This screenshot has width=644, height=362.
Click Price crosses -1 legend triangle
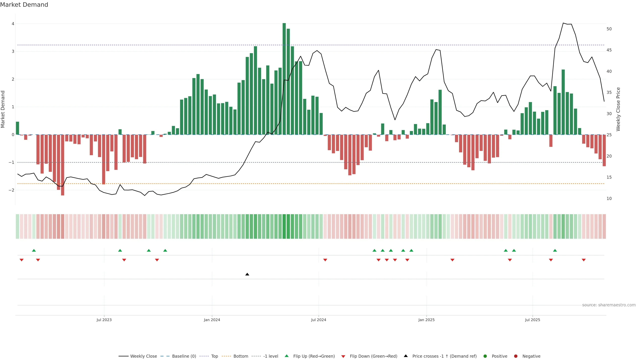tap(406, 356)
